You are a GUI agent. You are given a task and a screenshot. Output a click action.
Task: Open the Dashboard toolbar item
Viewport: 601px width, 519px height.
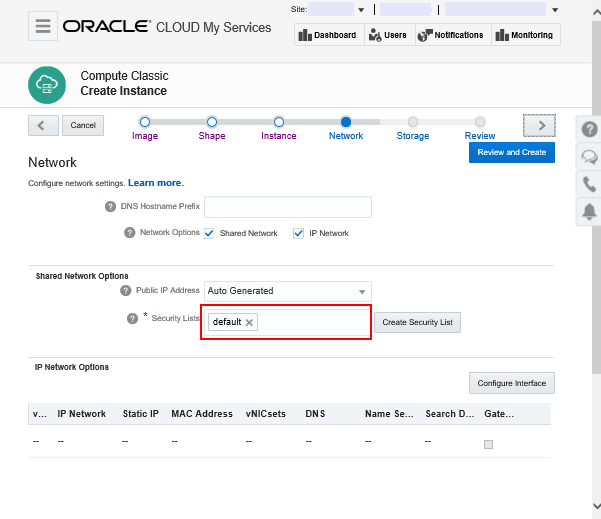point(328,35)
